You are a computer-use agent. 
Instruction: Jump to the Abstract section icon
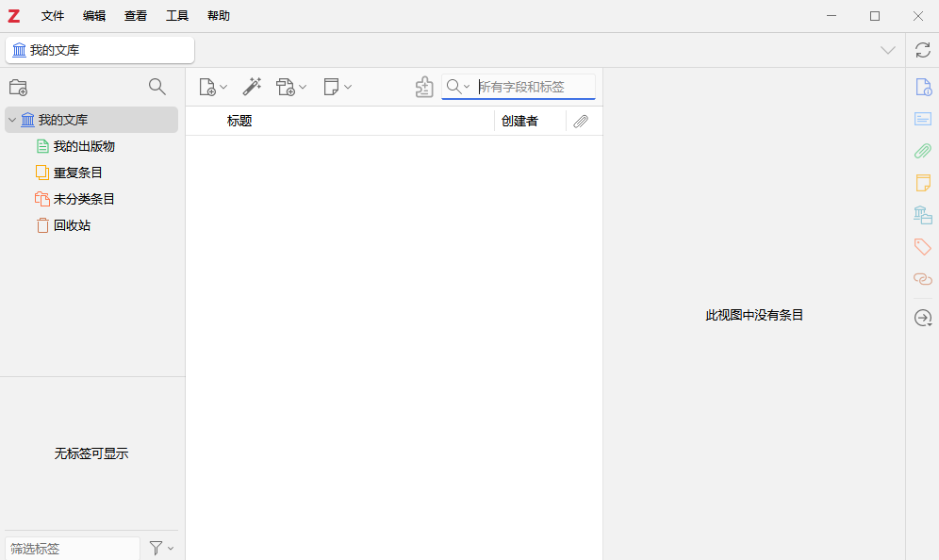(923, 119)
